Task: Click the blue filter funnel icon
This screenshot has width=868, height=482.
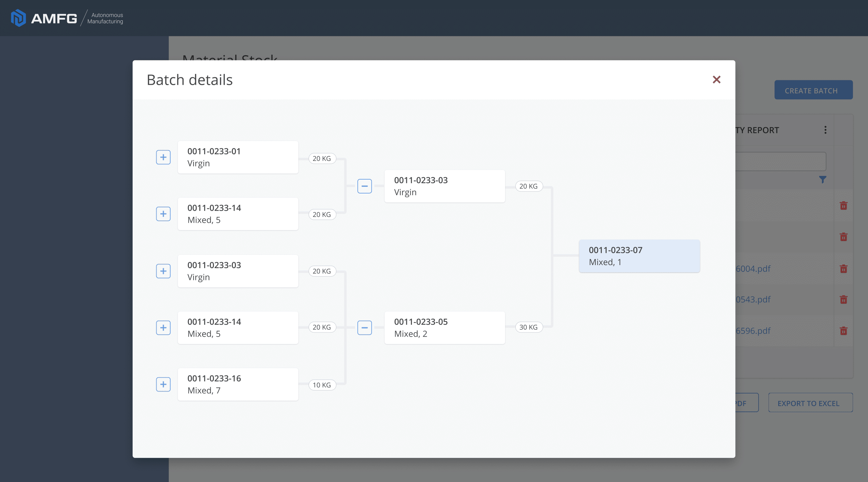Action: [x=823, y=179]
